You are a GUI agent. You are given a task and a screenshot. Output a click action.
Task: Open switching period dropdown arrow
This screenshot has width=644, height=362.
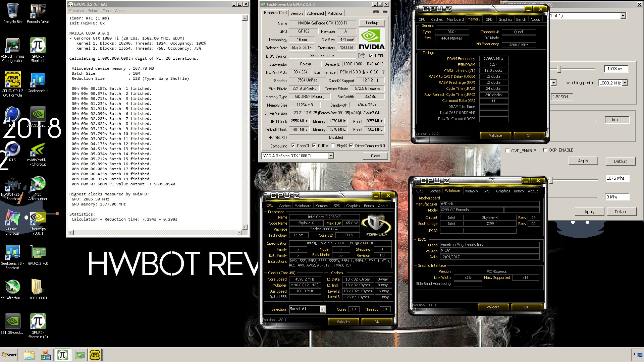click(625, 83)
